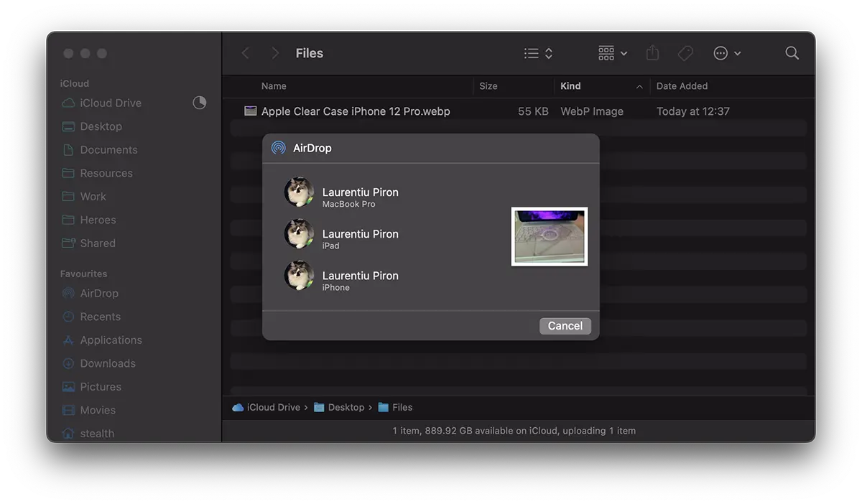This screenshot has width=862, height=504.
Task: Cancel the AirDrop dialog
Action: [x=565, y=326]
